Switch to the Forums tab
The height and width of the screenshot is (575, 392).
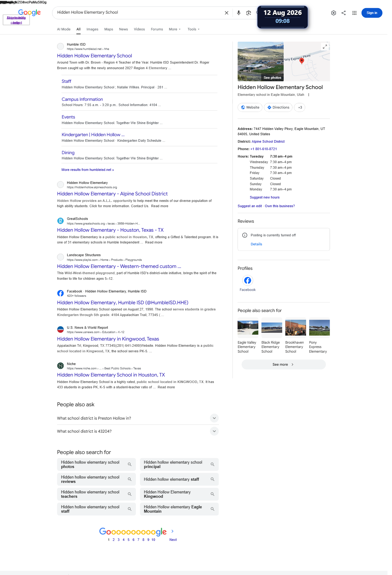click(x=157, y=29)
